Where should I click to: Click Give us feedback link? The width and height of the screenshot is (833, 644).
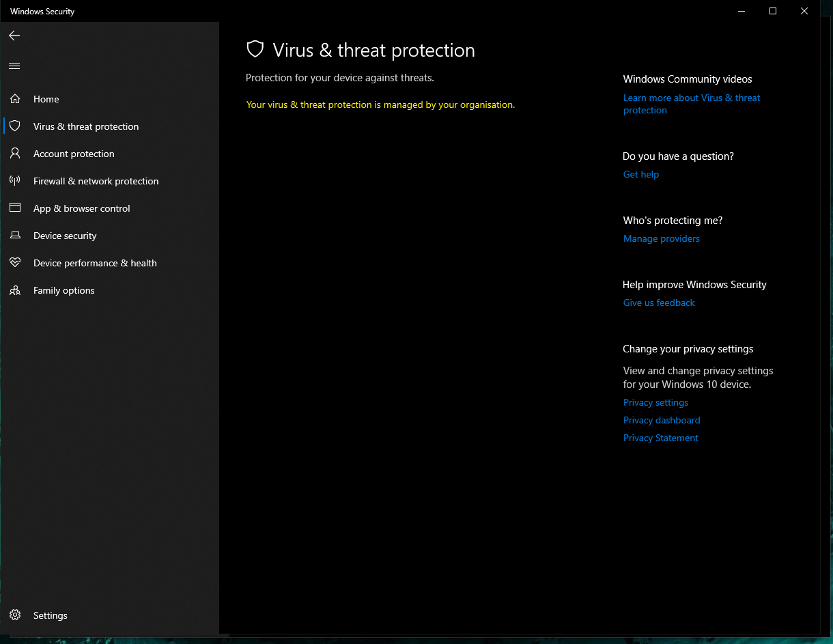(x=659, y=303)
